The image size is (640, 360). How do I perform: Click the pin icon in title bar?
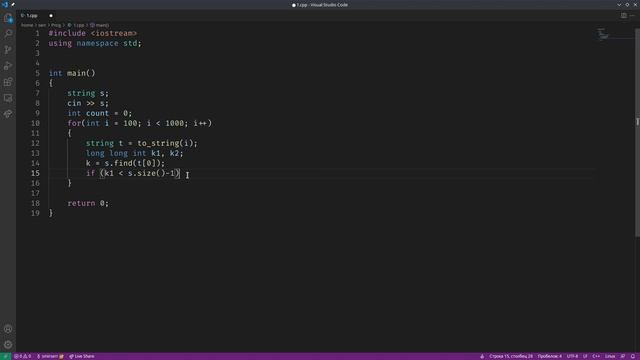click(x=13, y=4)
